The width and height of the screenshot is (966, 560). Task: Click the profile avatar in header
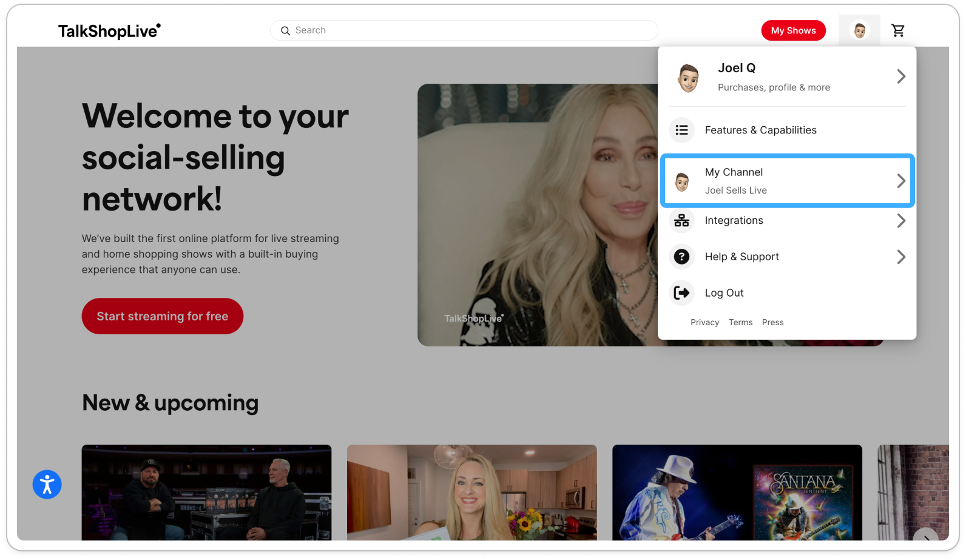[859, 30]
